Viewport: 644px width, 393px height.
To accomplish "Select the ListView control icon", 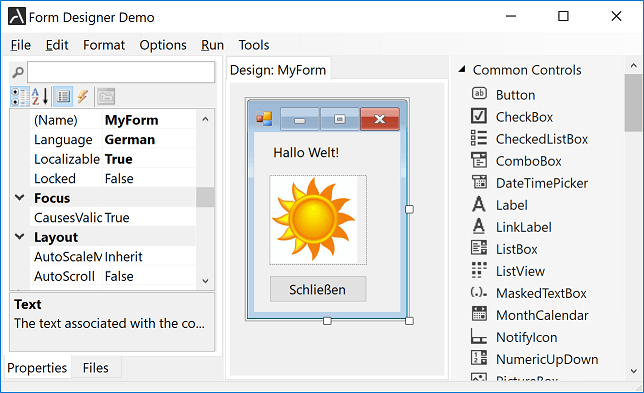I will 479,270.
